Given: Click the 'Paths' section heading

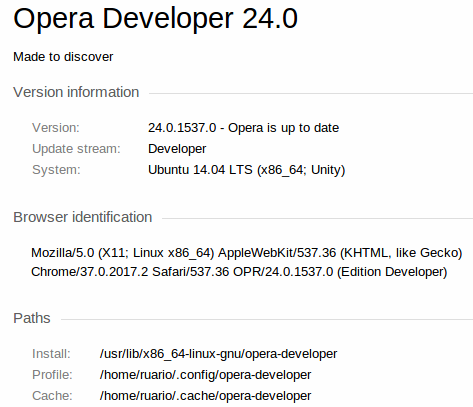Looking at the screenshot, I should coord(32,318).
